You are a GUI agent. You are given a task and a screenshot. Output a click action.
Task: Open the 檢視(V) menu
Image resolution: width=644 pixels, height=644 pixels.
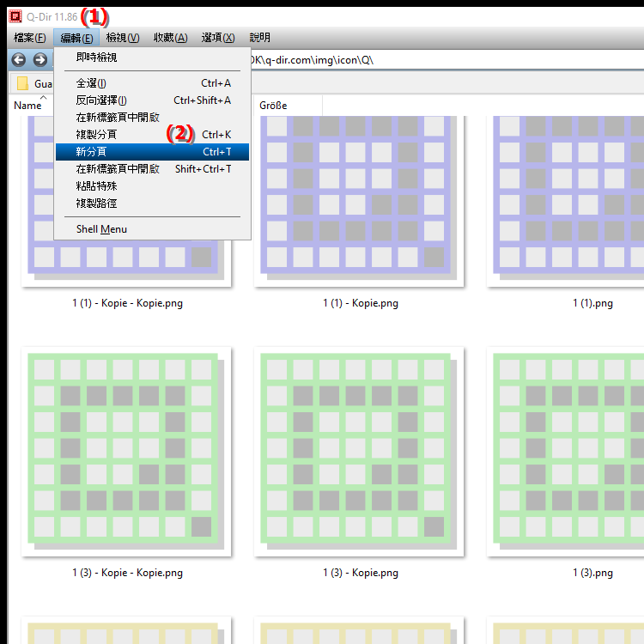pos(122,38)
